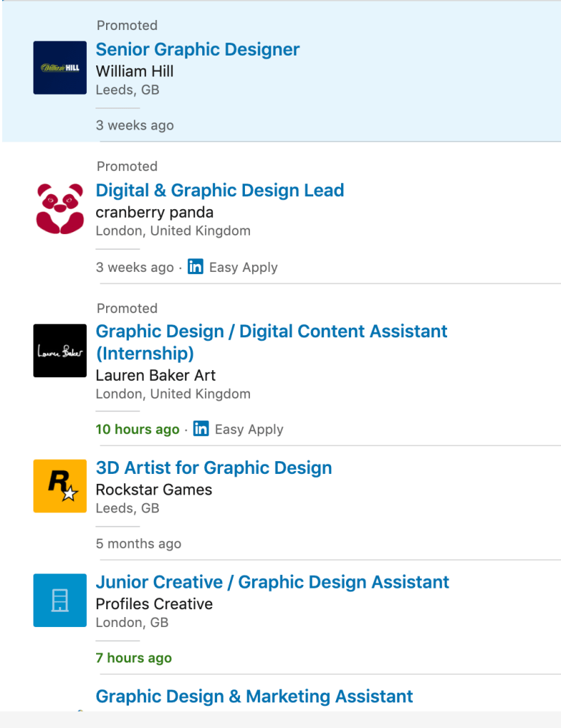Select the William Hill company name

tap(135, 71)
